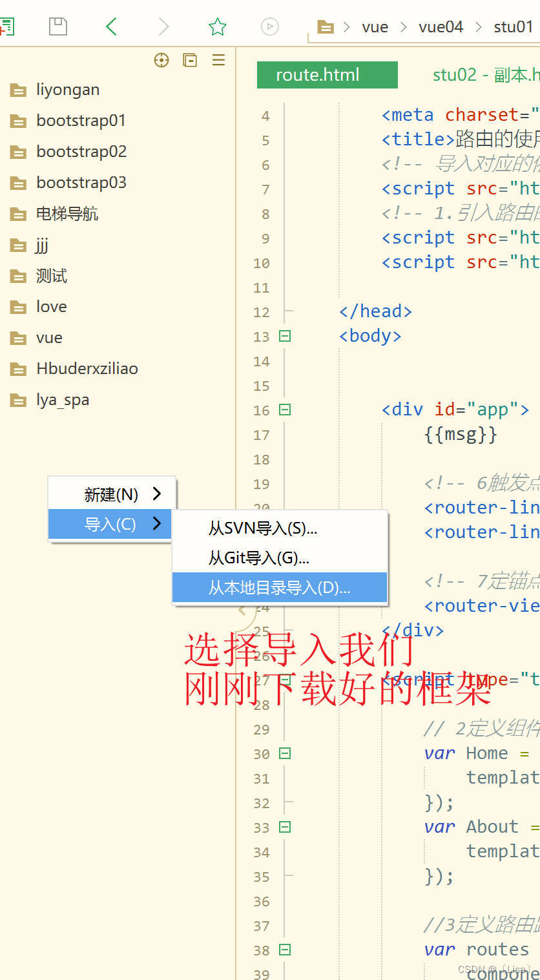The width and height of the screenshot is (540, 980).
Task: Click the liyongan folder icon
Action: click(18, 90)
